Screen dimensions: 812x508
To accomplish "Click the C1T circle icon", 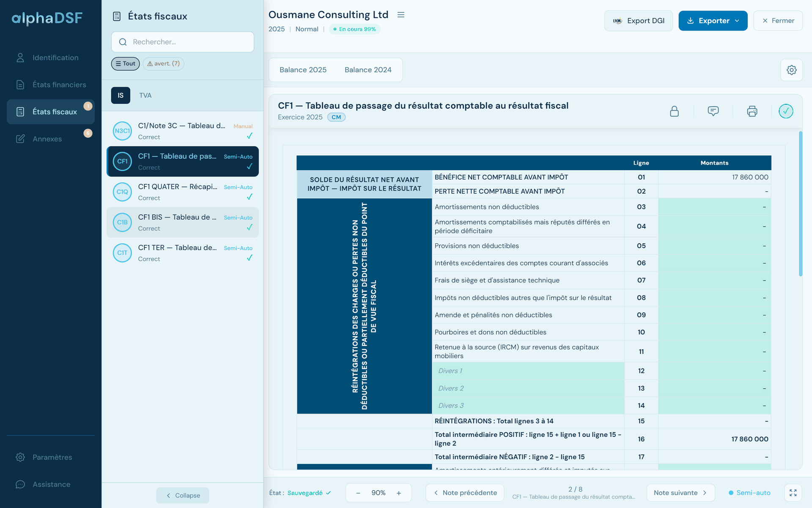I will (x=122, y=253).
